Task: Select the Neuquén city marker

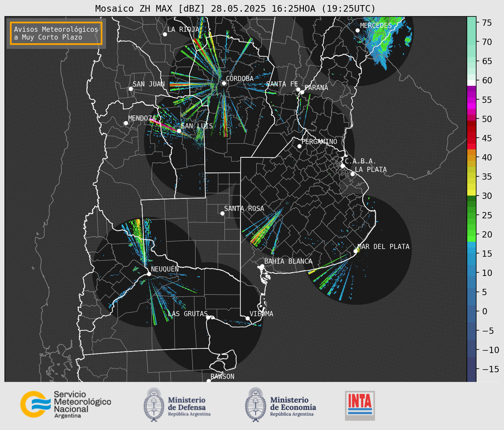Action: (149, 274)
